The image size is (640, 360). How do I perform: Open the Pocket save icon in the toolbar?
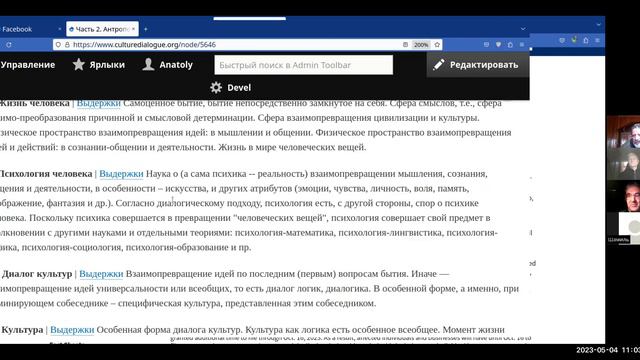[486, 44]
